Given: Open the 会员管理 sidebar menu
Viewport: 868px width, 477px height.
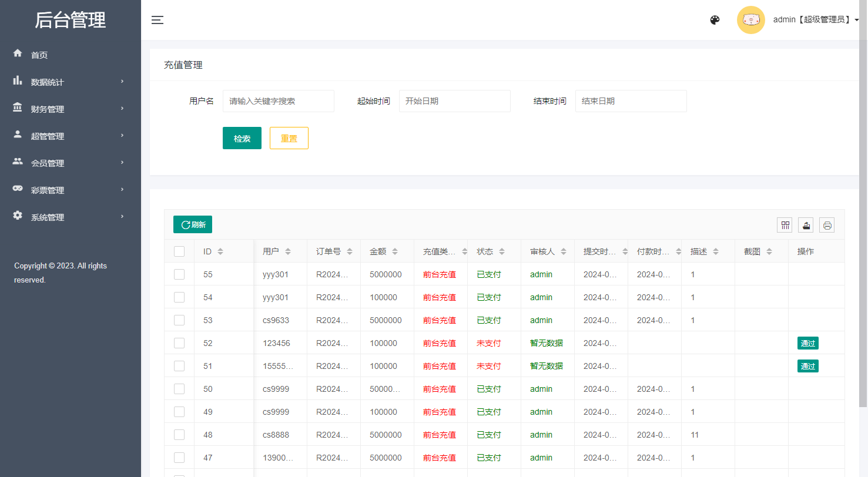Looking at the screenshot, I should [x=48, y=163].
